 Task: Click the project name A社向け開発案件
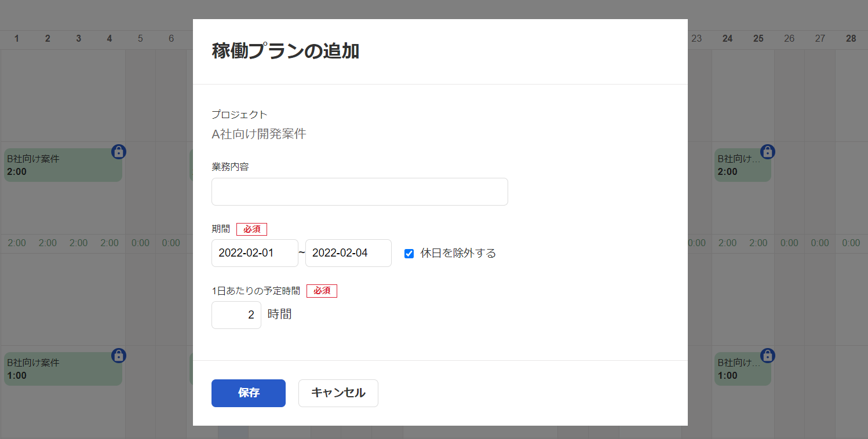click(259, 134)
